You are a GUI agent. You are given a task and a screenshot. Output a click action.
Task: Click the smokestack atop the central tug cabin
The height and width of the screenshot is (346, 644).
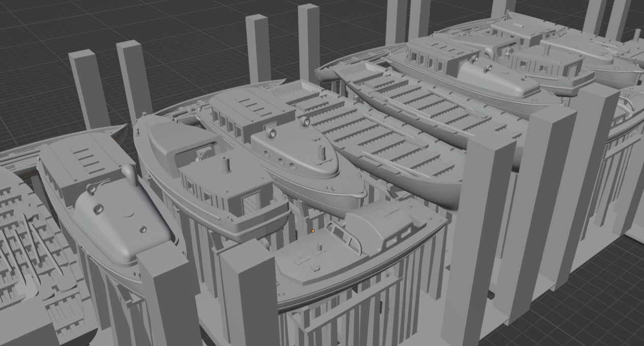(226, 165)
